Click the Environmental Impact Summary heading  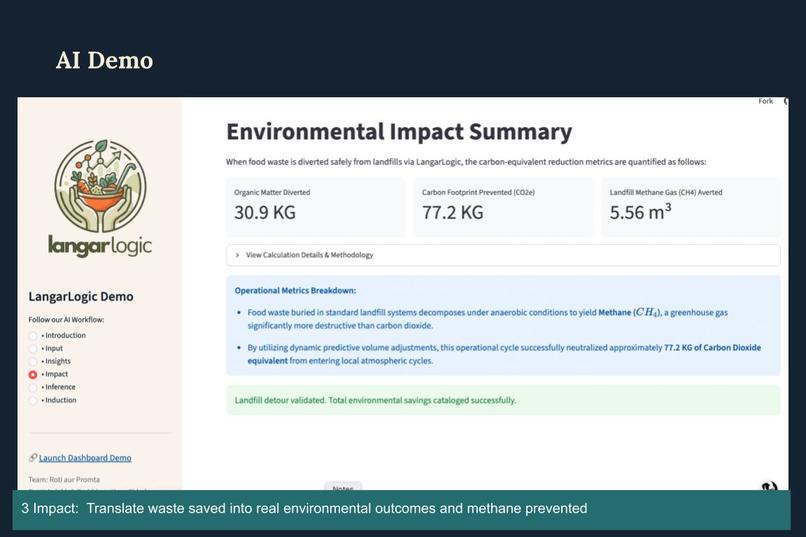399,132
